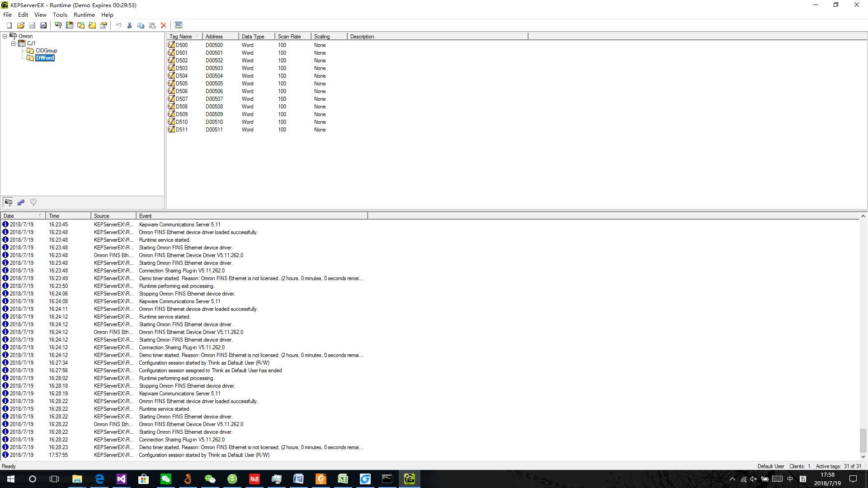Select the 16:23:45 Kepware Communications Server log entry
The height and width of the screenshot is (488, 868).
(184, 225)
